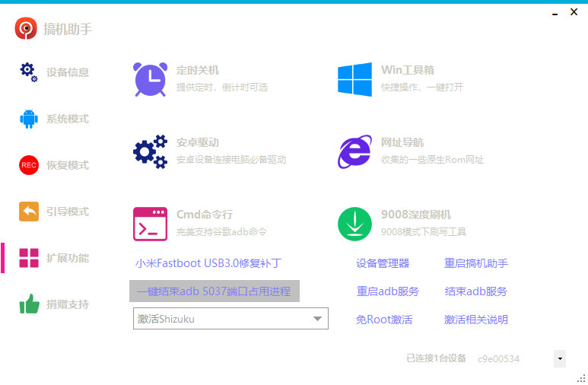Image resolution: width=588 pixels, height=385 pixels.
Task: Open the connected device c9e00534 dropdown
Action: 560,358
